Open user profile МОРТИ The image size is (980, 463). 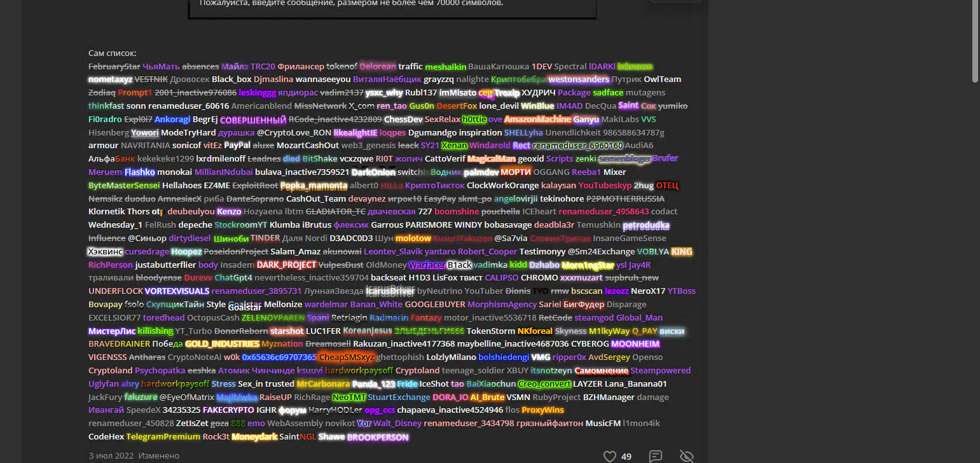point(516,172)
